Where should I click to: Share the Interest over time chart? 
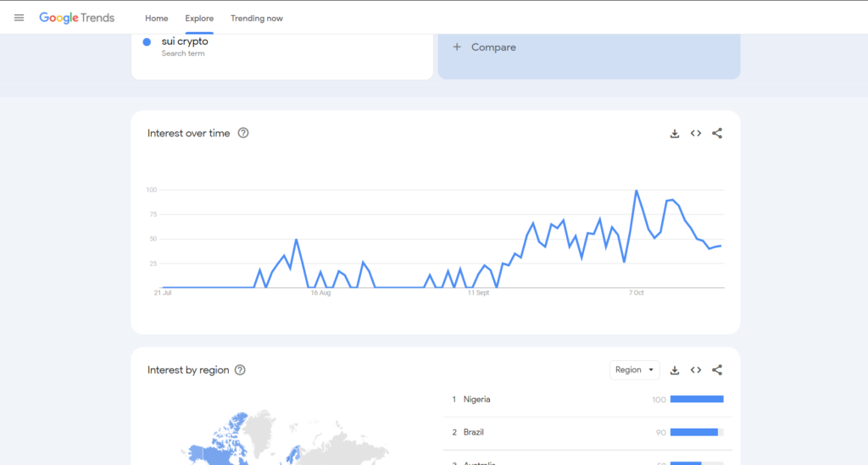click(717, 133)
